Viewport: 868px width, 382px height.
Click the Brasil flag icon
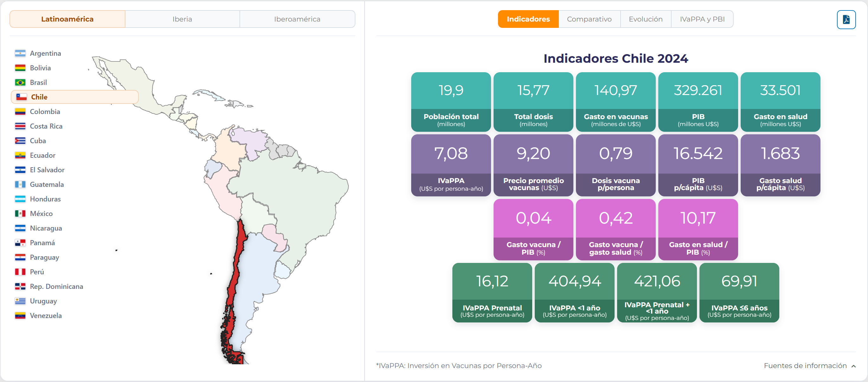click(20, 82)
